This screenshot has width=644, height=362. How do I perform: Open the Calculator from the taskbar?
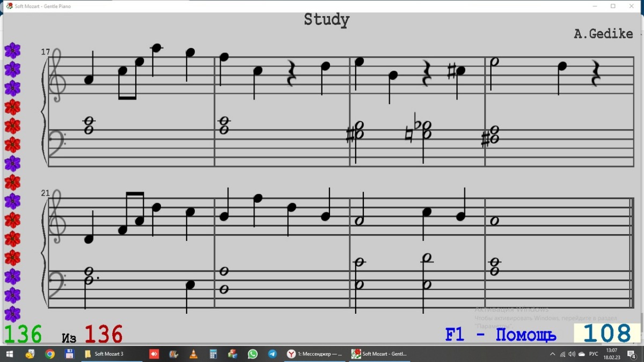tap(213, 354)
